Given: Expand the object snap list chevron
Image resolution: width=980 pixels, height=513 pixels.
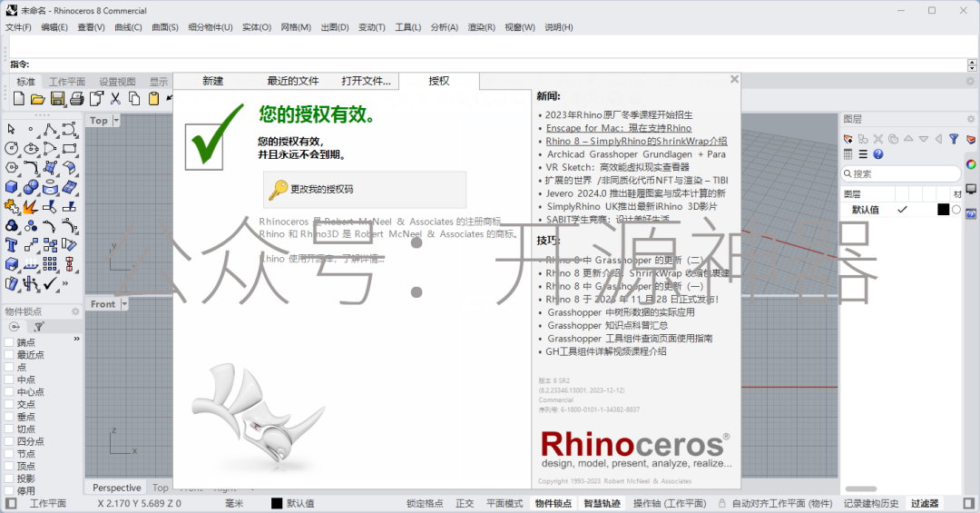Looking at the screenshot, I should pos(77,339).
